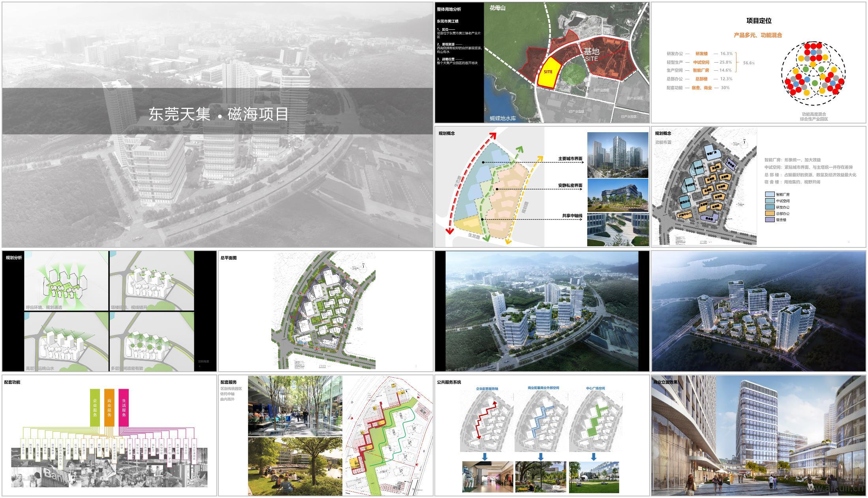Click the 共享中轴线 label
This screenshot has height=498, width=868.
[572, 215]
